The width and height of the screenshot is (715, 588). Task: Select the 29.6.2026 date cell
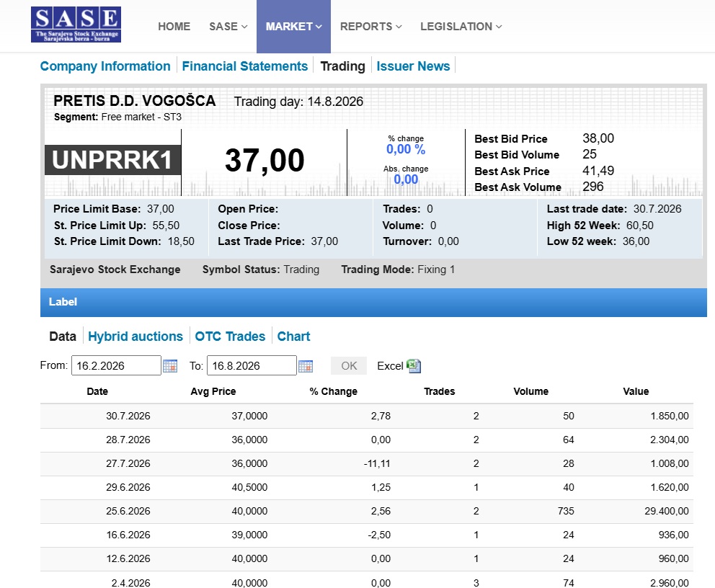[128, 487]
